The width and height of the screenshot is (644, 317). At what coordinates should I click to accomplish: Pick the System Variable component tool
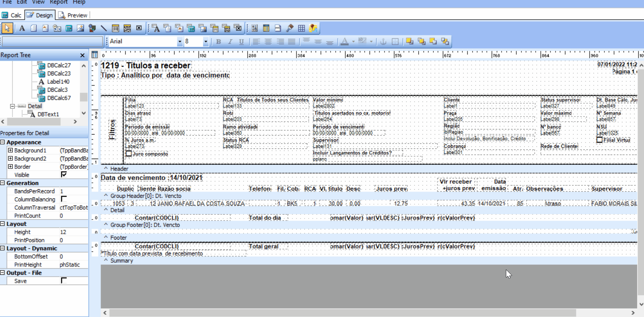[x=57, y=28]
